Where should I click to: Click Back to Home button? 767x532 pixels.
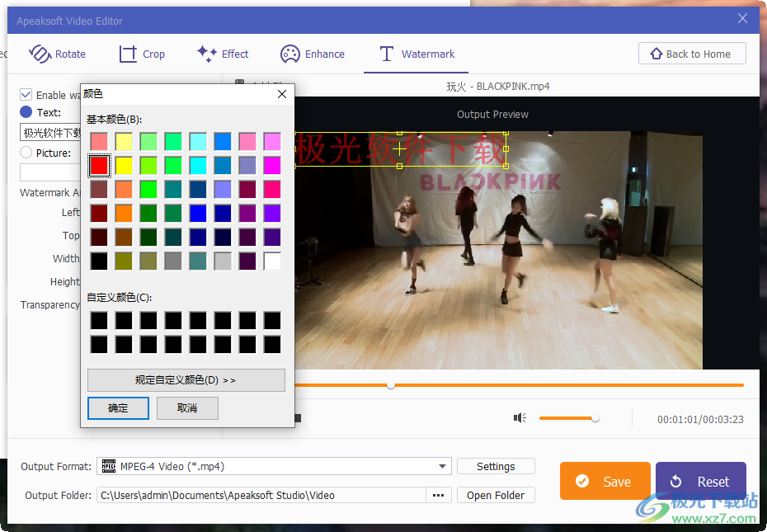click(692, 54)
